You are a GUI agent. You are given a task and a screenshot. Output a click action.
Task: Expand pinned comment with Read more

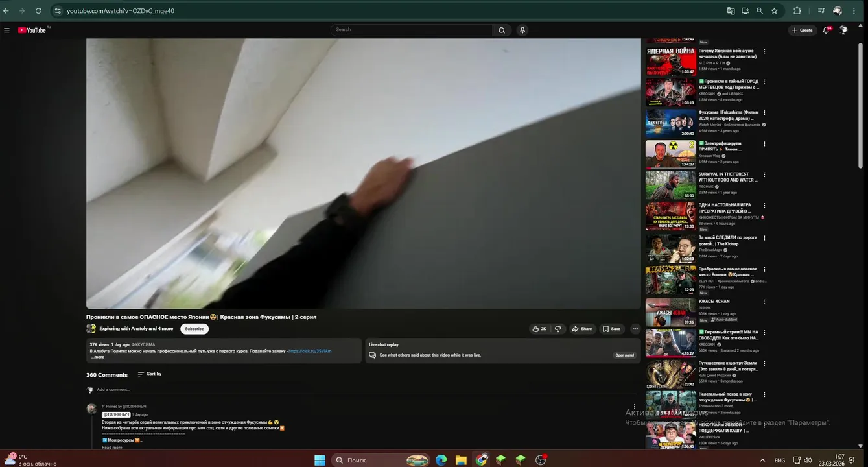click(111, 448)
